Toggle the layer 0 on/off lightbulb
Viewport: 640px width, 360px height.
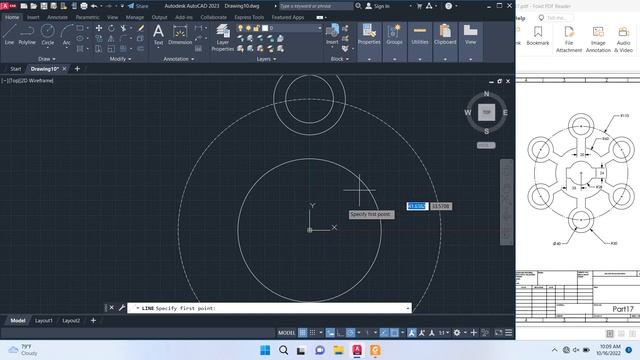(x=240, y=28)
